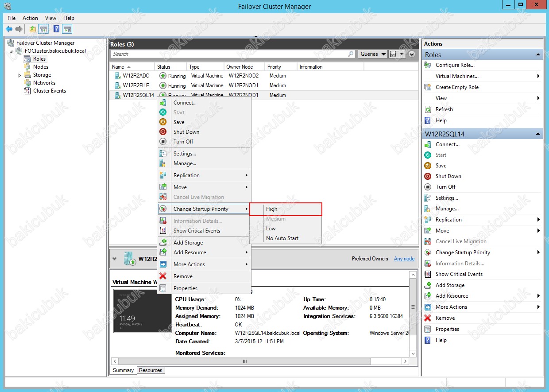
Task: Expand Virtual Machines submenu in Actions pane
Action: pyautogui.click(x=538, y=76)
